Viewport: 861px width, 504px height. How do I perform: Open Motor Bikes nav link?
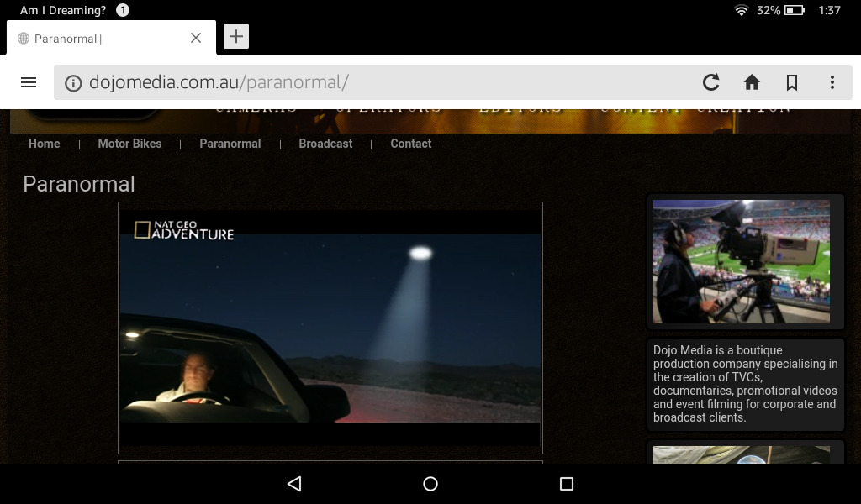(129, 144)
